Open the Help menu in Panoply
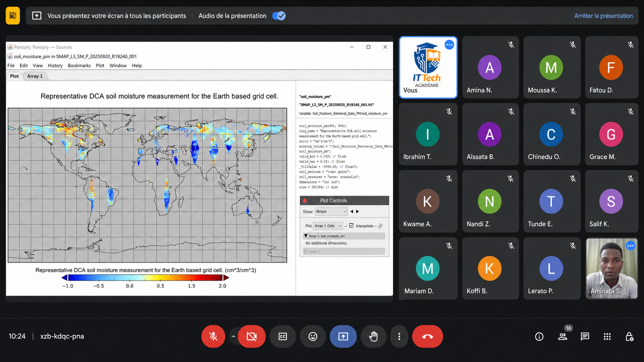Viewport: 644px width, 362px height. click(x=137, y=66)
